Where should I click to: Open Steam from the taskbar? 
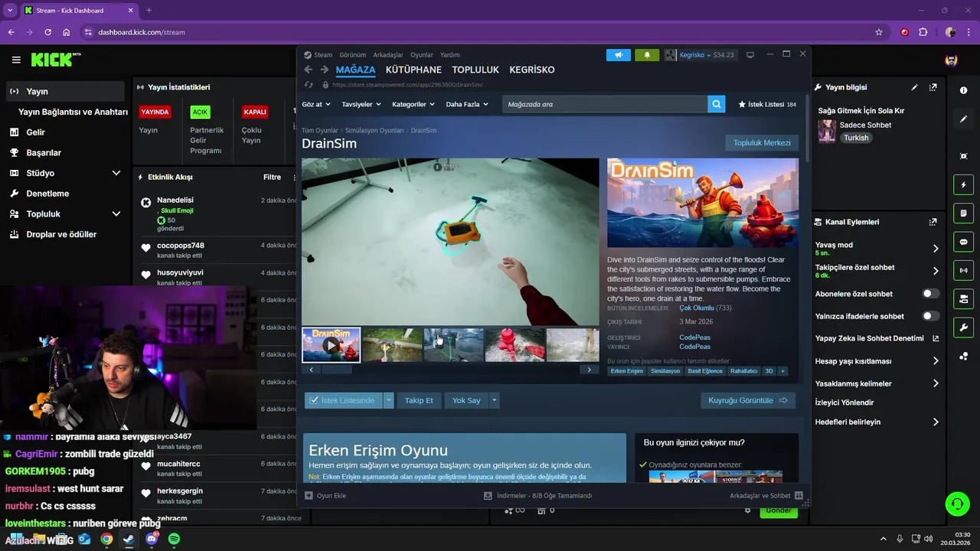(x=129, y=539)
